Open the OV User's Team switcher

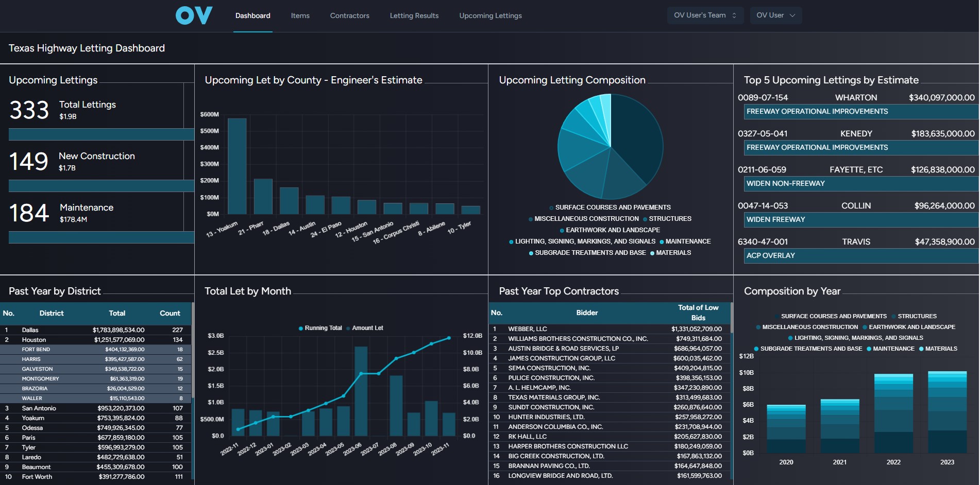[705, 15]
